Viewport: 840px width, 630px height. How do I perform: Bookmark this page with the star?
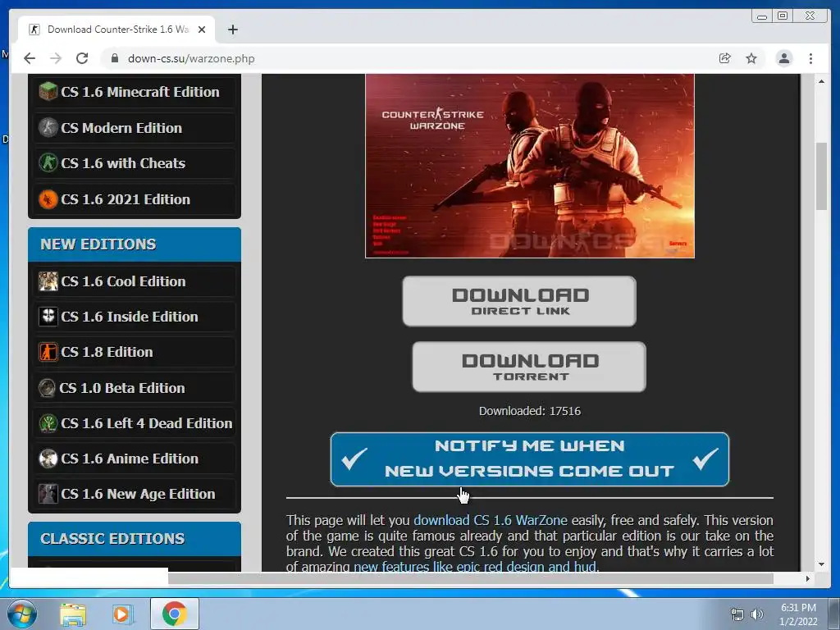point(751,58)
